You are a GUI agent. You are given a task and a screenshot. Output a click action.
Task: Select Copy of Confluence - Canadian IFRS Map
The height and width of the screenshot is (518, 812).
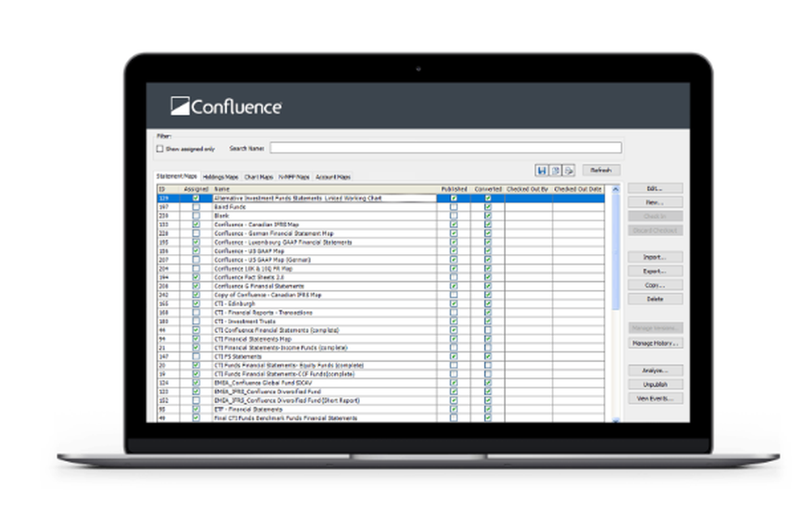pos(268,296)
